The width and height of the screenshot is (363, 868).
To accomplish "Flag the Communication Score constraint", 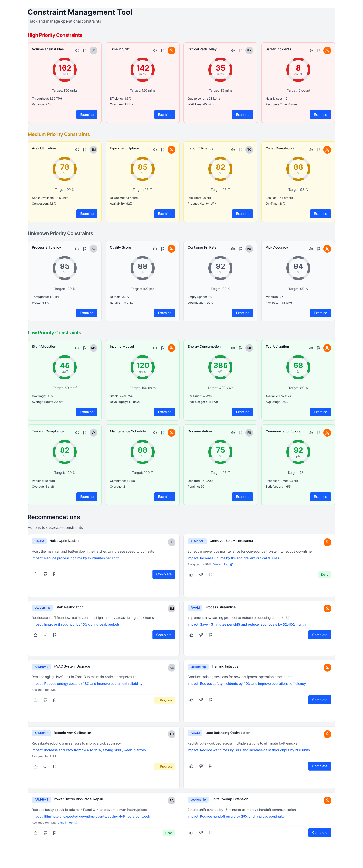I will [x=319, y=433].
